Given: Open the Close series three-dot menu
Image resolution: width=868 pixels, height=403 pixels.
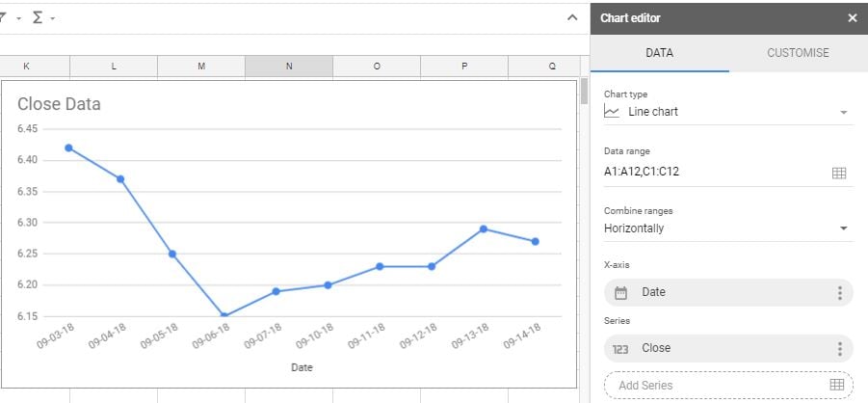Looking at the screenshot, I should tap(840, 349).
